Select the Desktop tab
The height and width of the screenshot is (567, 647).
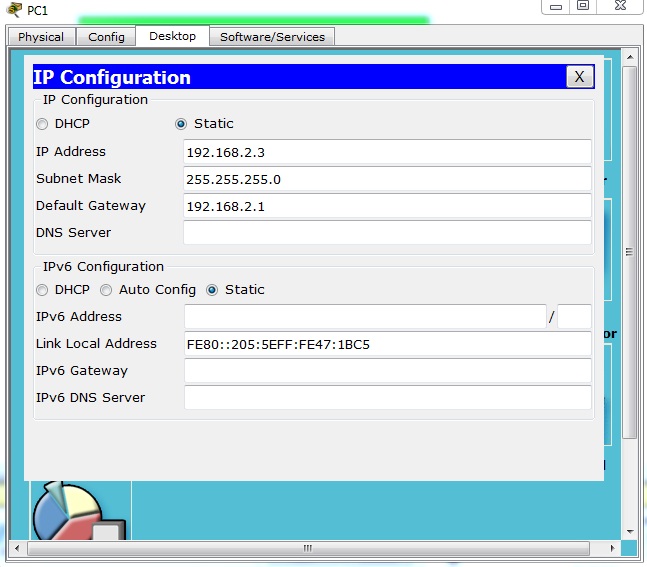[x=172, y=36]
